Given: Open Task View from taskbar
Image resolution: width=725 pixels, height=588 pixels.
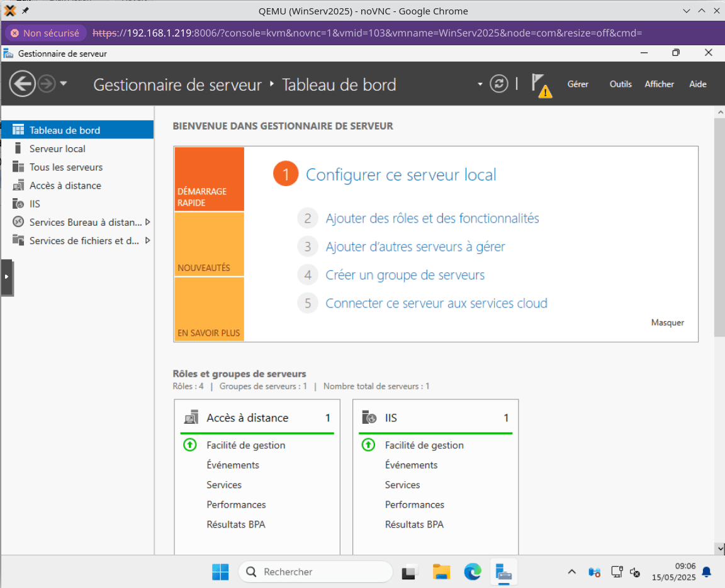Looking at the screenshot, I should pos(410,572).
